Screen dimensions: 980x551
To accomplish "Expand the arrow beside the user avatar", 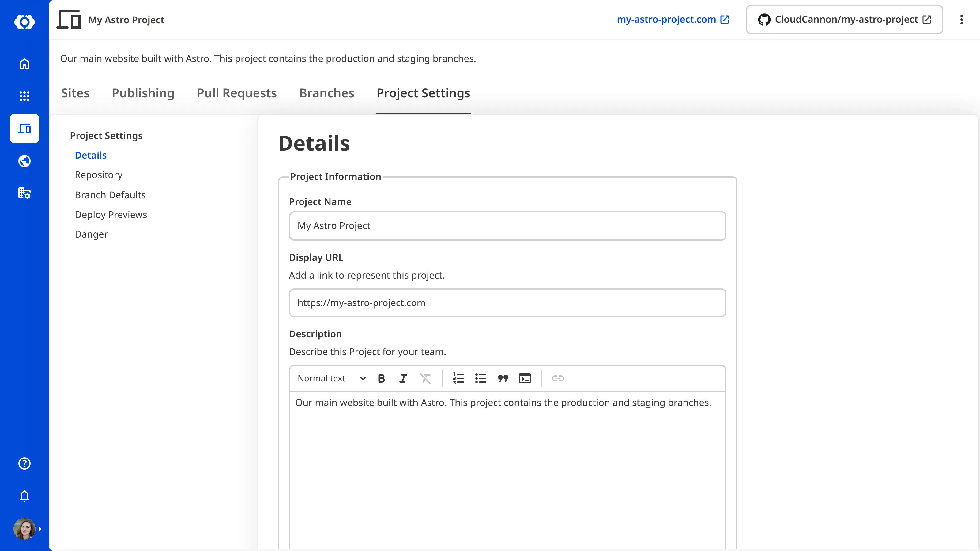I will click(40, 529).
